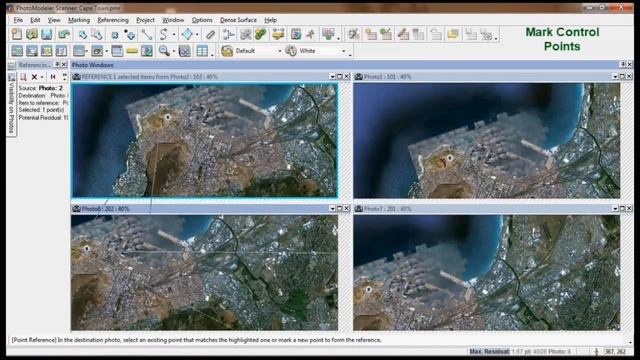Open the table view grid icon
This screenshot has height=360, width=640.
(x=202, y=51)
